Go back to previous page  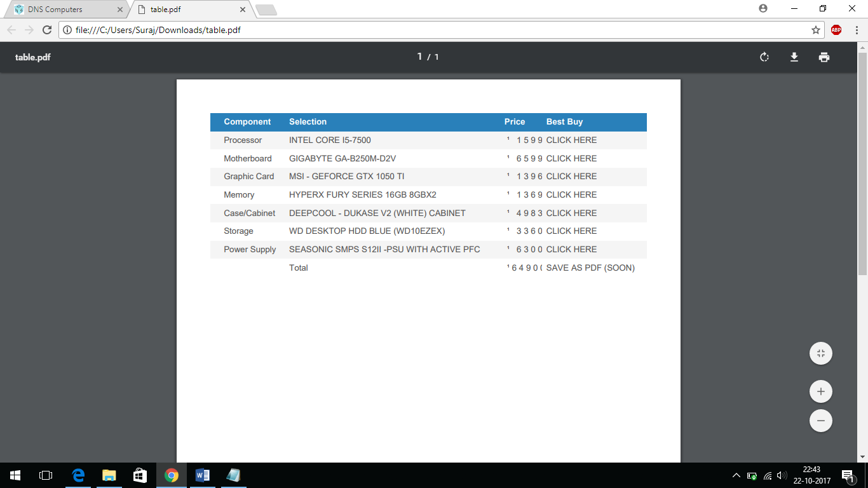point(11,30)
